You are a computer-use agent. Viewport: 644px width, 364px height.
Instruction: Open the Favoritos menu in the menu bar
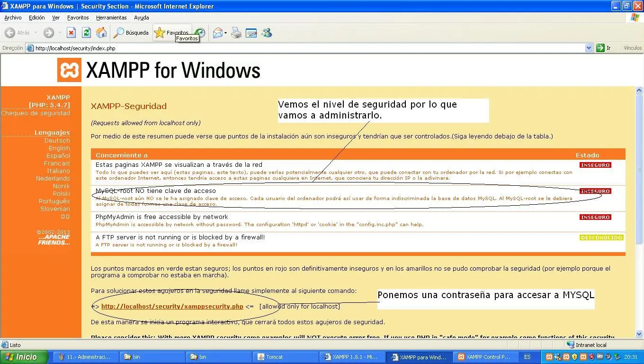78,18
